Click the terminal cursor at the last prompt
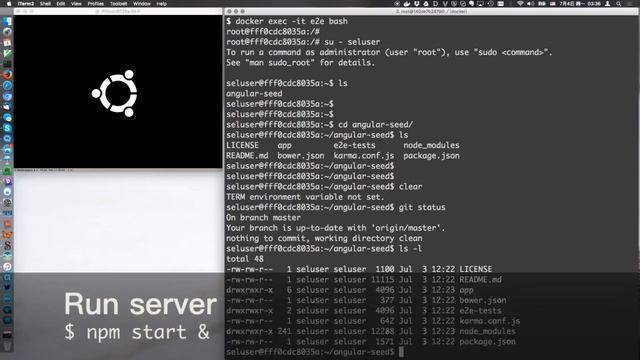This screenshot has width=640, height=360. coord(401,352)
